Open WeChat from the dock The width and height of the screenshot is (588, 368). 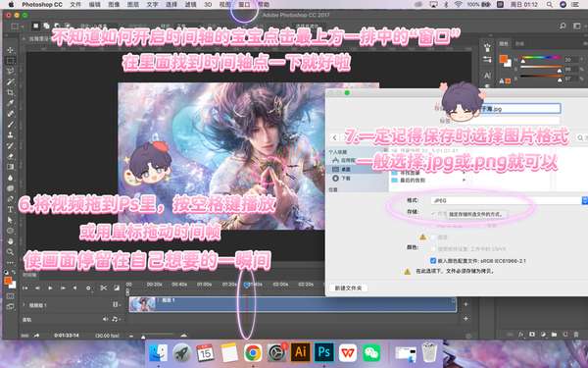tap(371, 353)
